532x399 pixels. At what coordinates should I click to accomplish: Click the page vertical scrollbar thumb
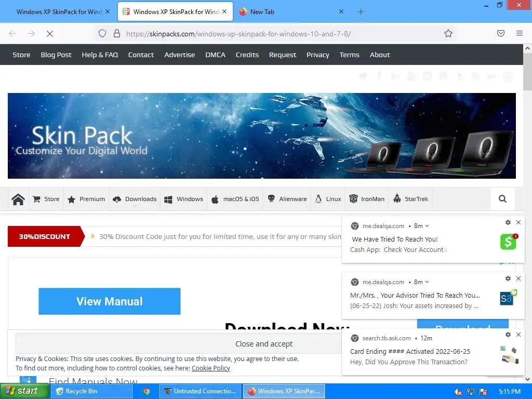pos(528,71)
